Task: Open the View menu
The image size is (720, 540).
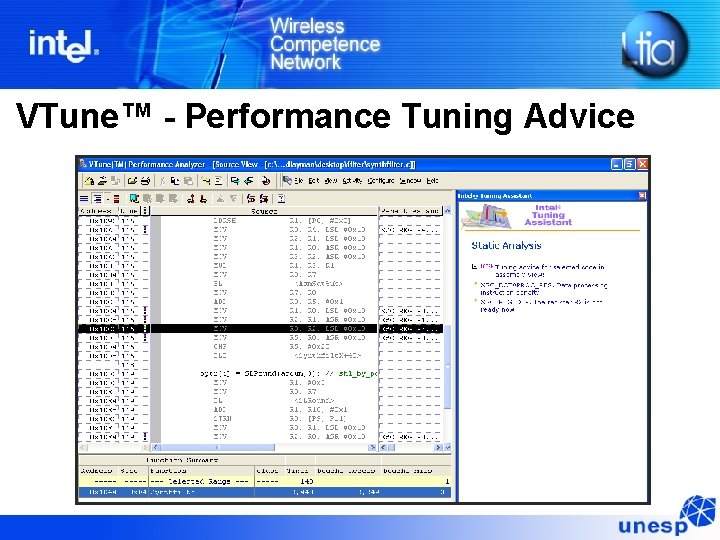Action: click(331, 180)
